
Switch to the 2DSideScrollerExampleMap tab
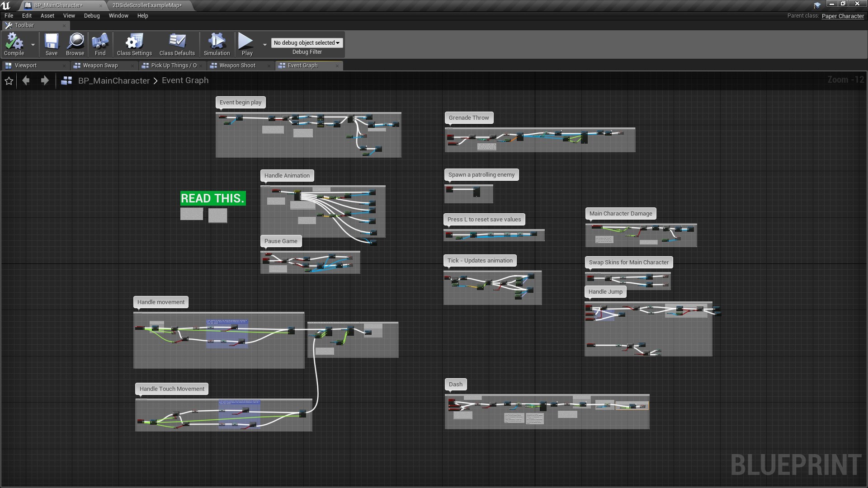point(146,5)
